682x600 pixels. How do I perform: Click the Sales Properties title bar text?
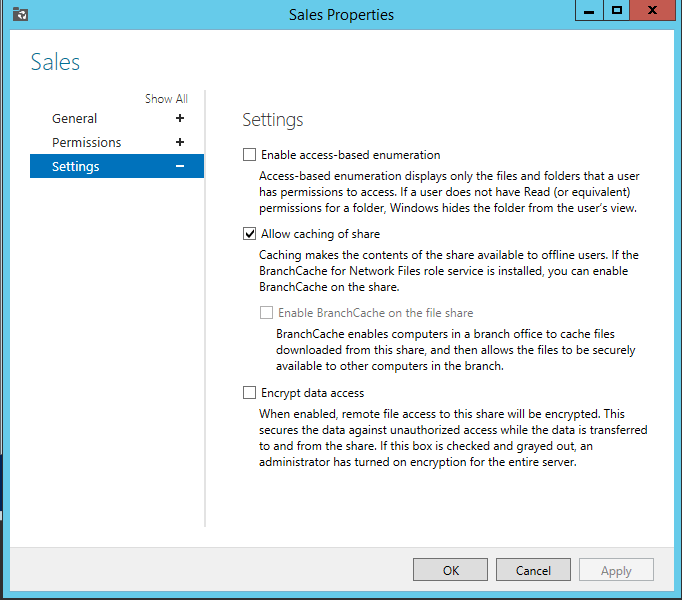tap(341, 15)
